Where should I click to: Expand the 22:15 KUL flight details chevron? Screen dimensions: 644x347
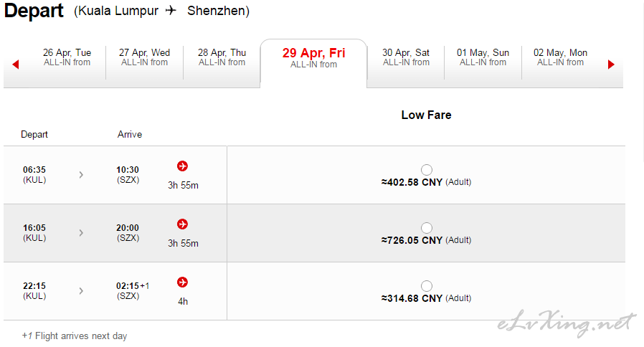[x=81, y=291]
